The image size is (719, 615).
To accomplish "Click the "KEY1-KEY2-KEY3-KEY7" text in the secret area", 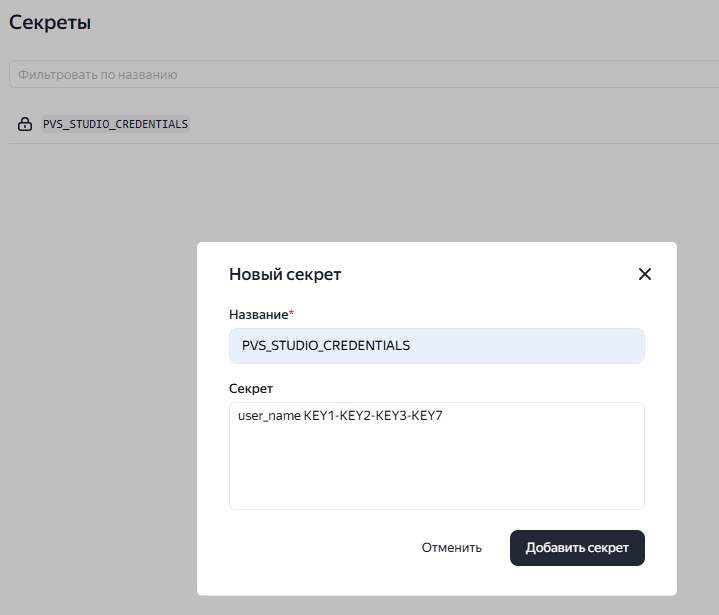I will [x=373, y=416].
